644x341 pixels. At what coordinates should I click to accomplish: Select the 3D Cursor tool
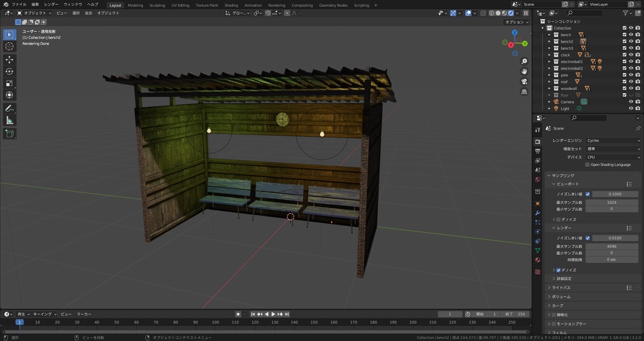[x=9, y=47]
